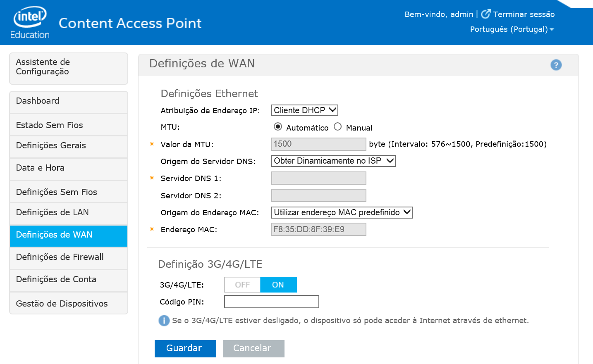Image resolution: width=593 pixels, height=364 pixels.
Task: Click the Definição 3G/4G/LTE heading
Action: [210, 264]
